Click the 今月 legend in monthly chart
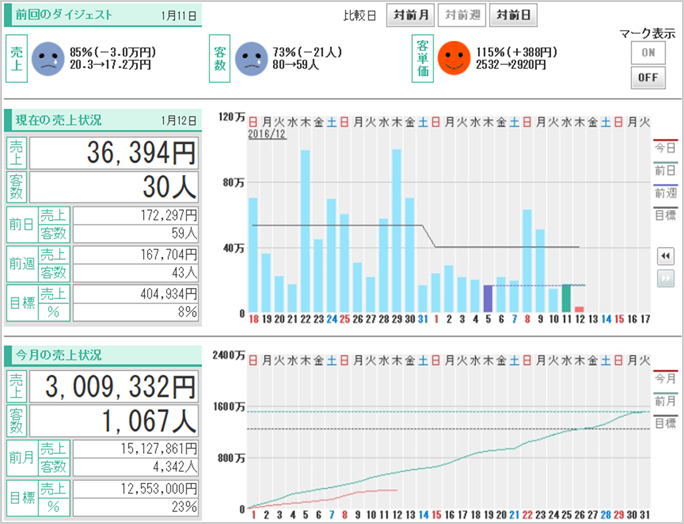684x524 pixels. 665,378
